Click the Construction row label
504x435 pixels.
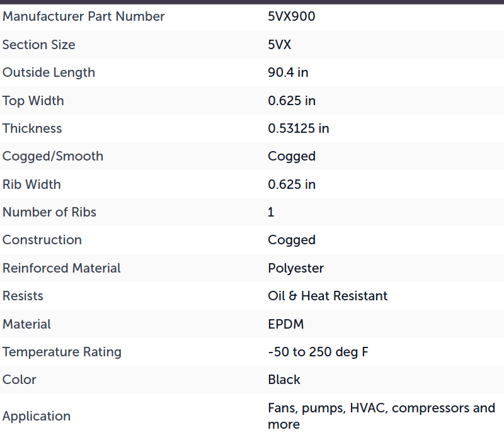[42, 240]
